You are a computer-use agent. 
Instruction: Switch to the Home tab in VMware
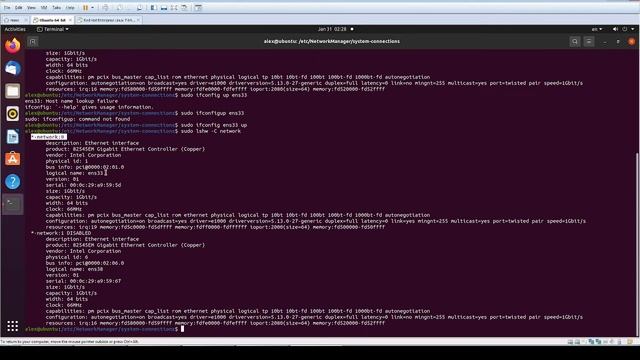(14, 20)
